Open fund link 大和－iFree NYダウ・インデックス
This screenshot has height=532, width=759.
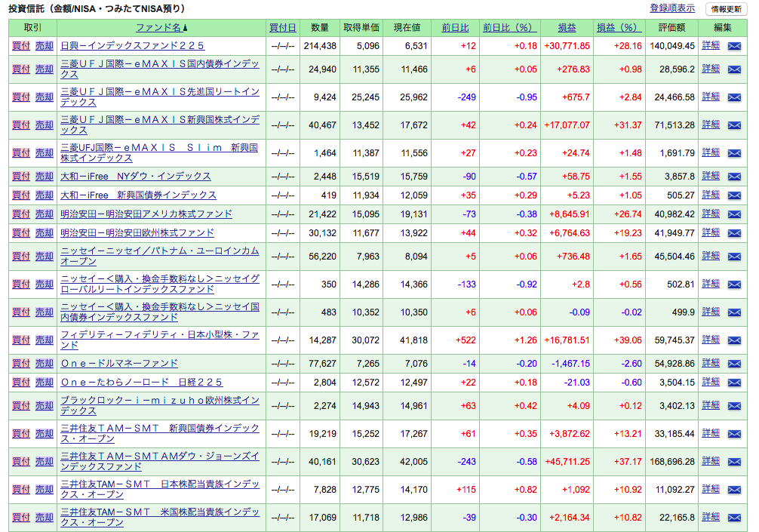pyautogui.click(x=136, y=177)
